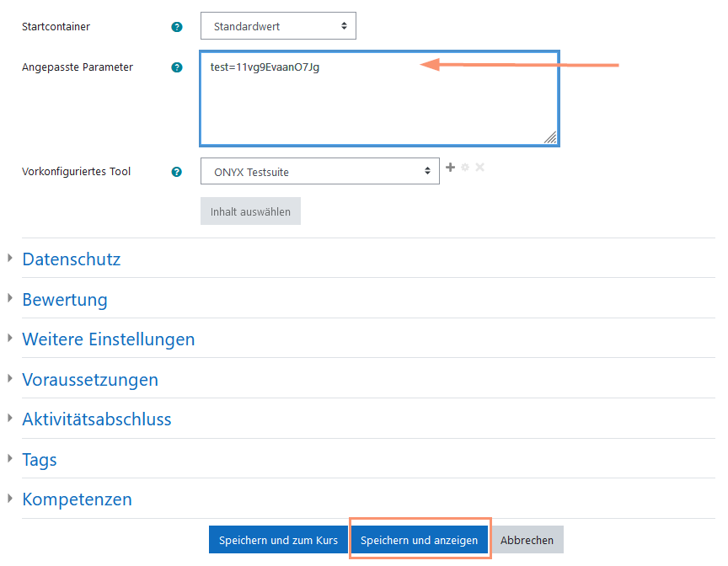Screen dimensions: 728x566
Task: Expand the Aktivitätsabschluss section
Action: coord(96,419)
